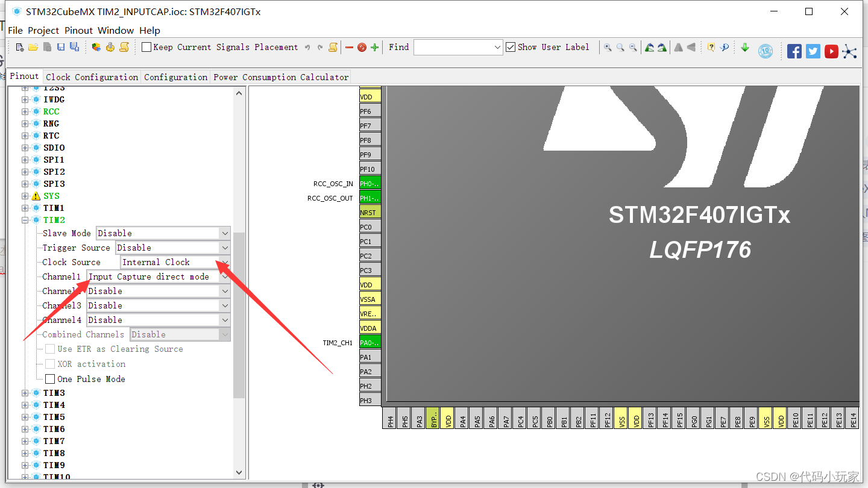
Task: Open the Project menu
Action: [43, 30]
